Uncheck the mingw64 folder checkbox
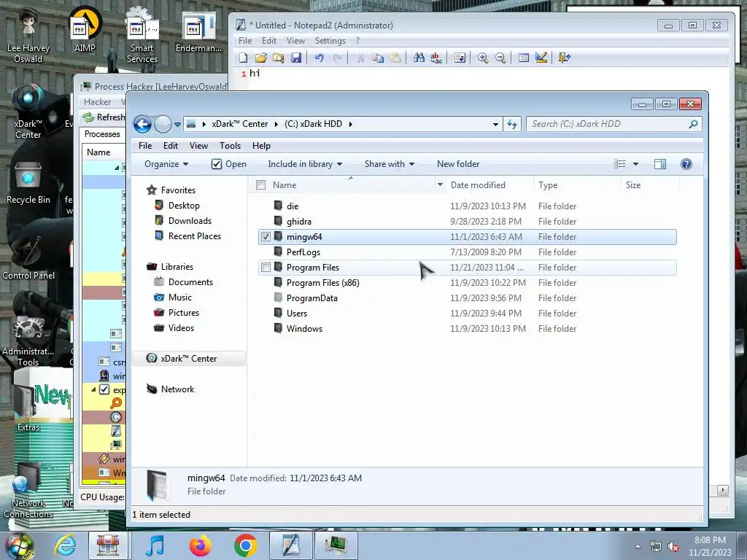The height and width of the screenshot is (560, 747). coord(266,237)
